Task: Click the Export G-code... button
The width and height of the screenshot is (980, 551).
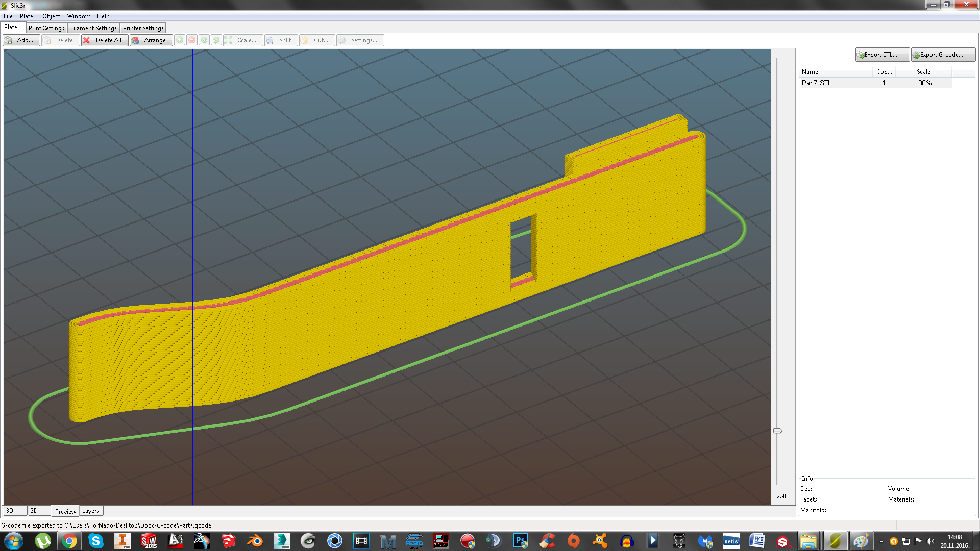Action: (942, 55)
